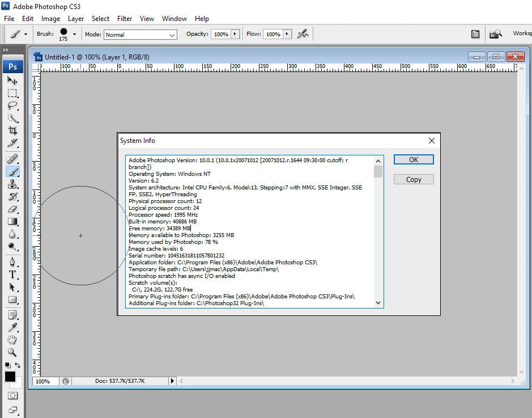Open the blending Mode dropdown
The image size is (532, 418).
[141, 35]
